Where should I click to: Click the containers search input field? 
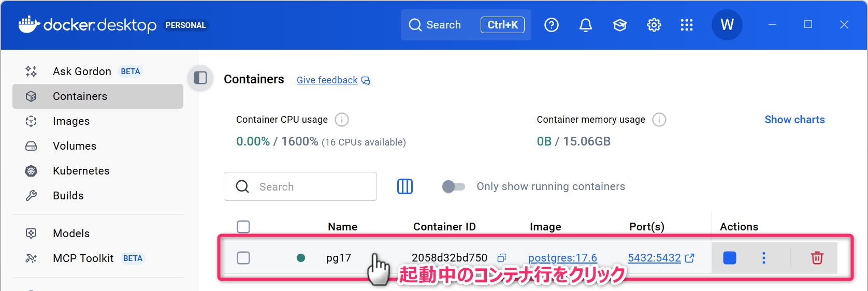tap(311, 186)
